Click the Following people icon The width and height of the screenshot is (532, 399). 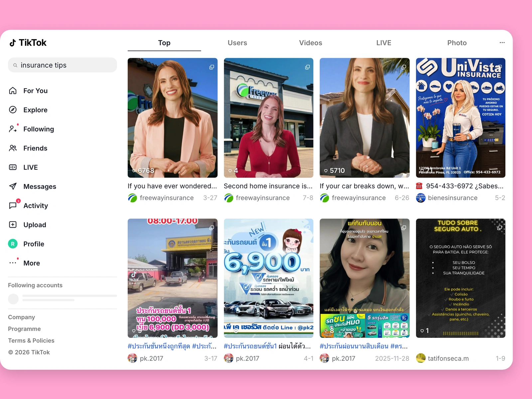(13, 129)
